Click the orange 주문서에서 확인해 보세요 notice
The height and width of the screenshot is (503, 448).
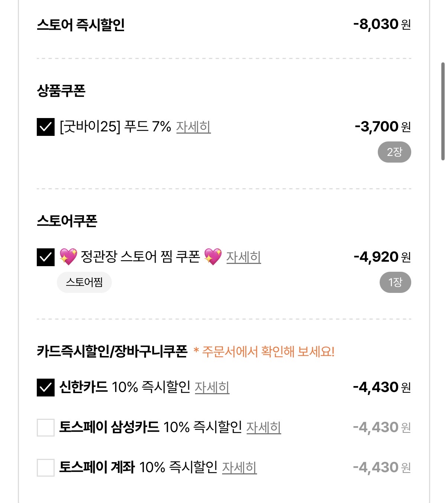coord(264,352)
